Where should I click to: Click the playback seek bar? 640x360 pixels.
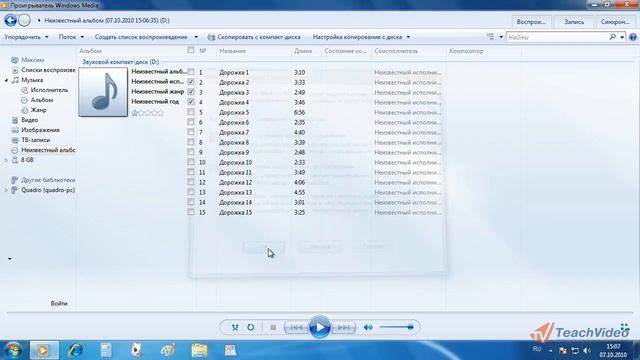coord(320,313)
